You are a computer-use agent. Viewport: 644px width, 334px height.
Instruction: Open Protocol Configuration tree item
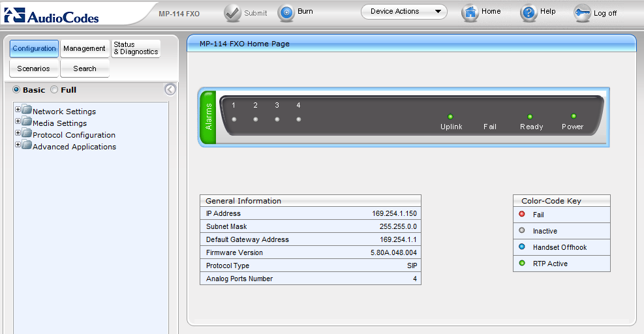[x=74, y=135]
